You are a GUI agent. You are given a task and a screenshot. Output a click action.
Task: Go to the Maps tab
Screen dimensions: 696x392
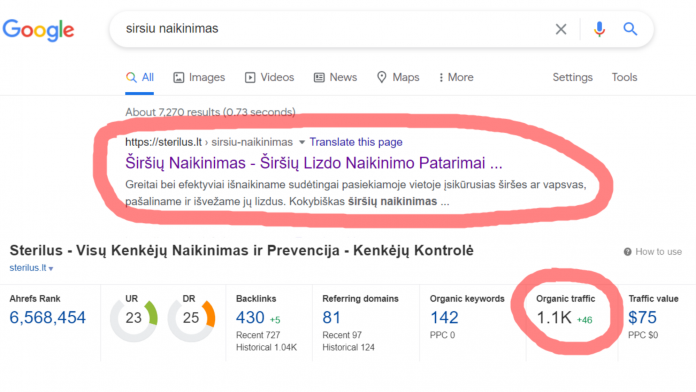click(x=398, y=77)
